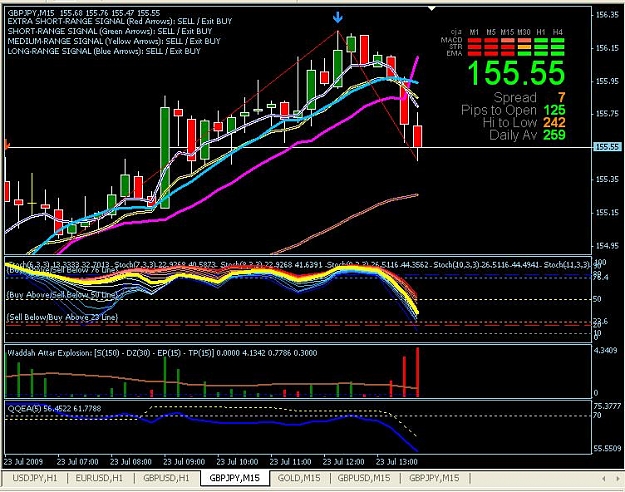The height and width of the screenshot is (492, 625).
Task: Click the Sell Below/Buy Above 23 Line label
Action: click(x=62, y=317)
